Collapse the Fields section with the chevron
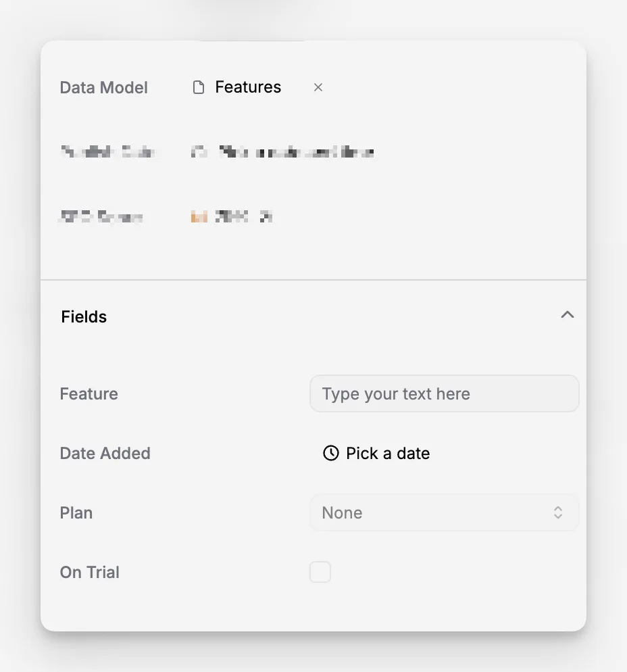This screenshot has width=627, height=672. tap(567, 315)
